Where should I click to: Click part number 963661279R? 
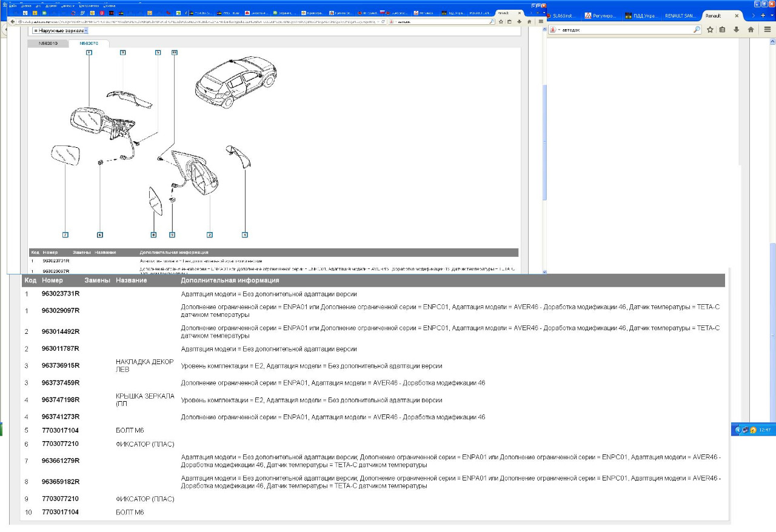(x=61, y=461)
